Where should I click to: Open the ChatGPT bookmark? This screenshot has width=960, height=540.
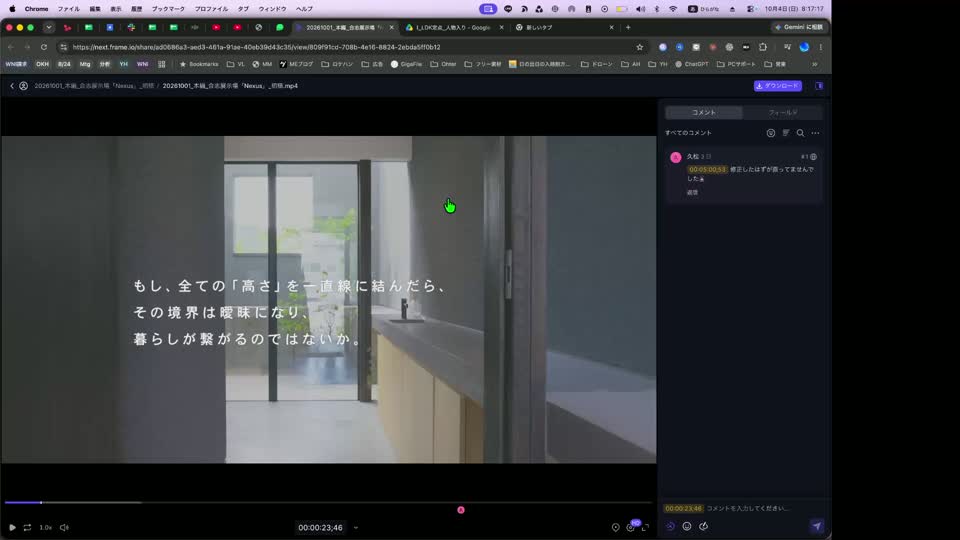[692, 64]
